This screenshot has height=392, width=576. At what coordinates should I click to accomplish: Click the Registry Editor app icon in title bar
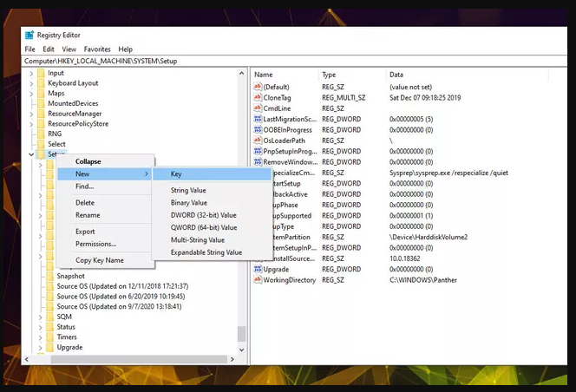(29, 36)
